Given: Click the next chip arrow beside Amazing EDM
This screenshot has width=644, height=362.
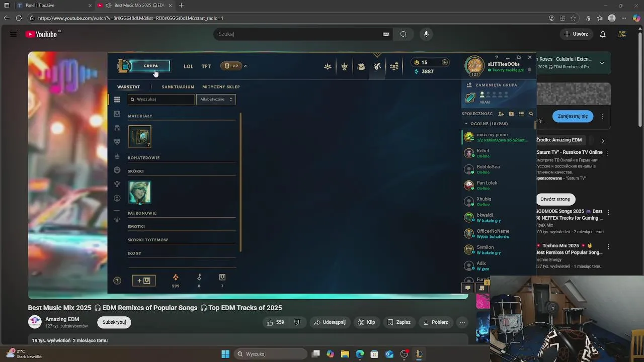Looking at the screenshot, I should (603, 141).
